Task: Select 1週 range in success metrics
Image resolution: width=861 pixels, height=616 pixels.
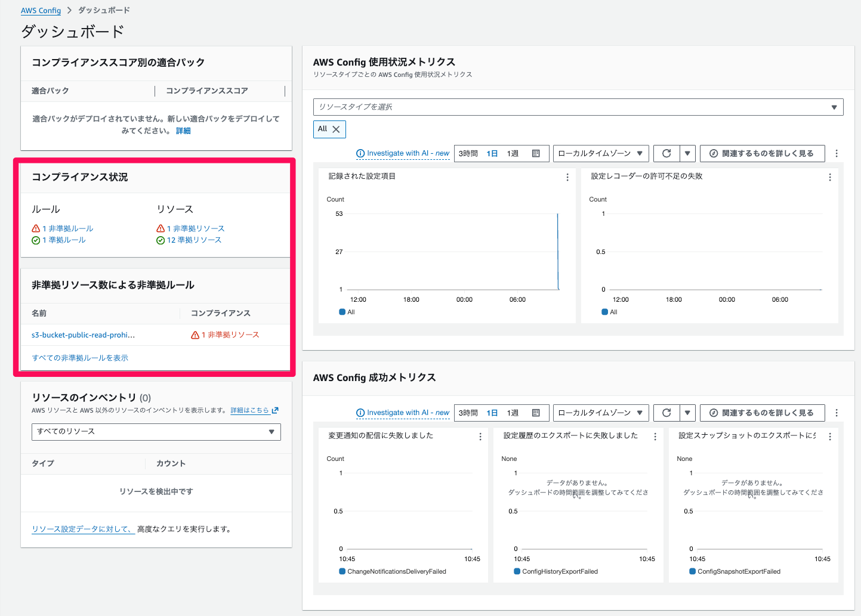Action: coord(513,413)
